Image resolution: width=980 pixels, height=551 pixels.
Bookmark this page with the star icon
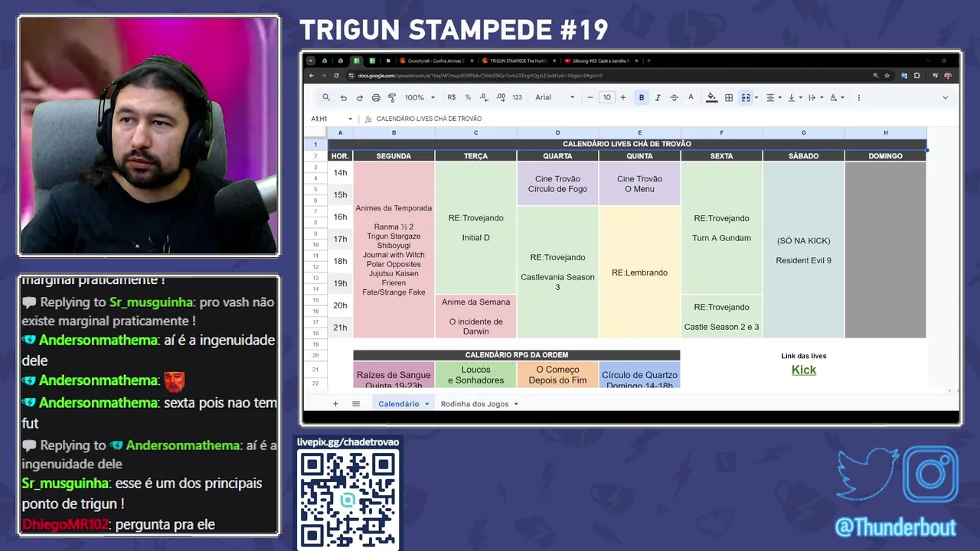click(887, 76)
